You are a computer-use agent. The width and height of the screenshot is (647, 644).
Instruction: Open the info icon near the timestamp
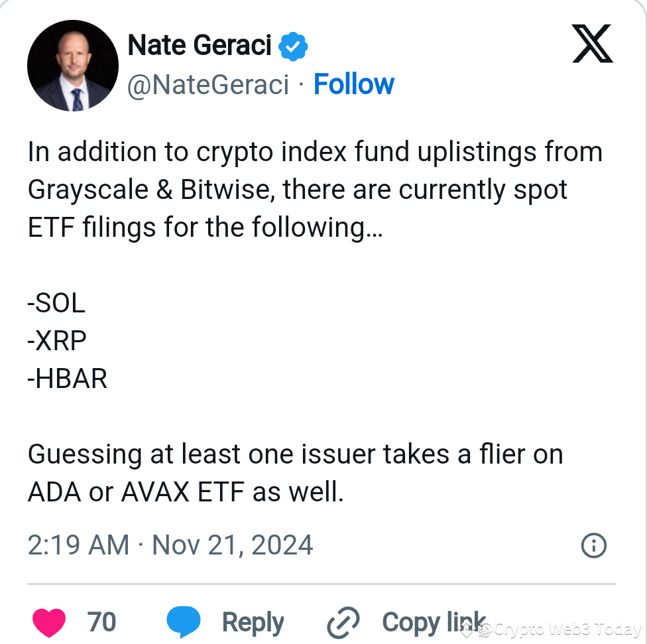tap(594, 545)
